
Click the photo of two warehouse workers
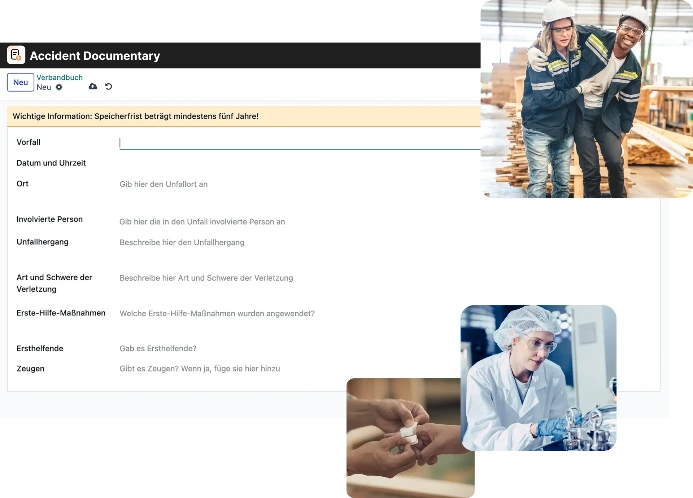586,99
